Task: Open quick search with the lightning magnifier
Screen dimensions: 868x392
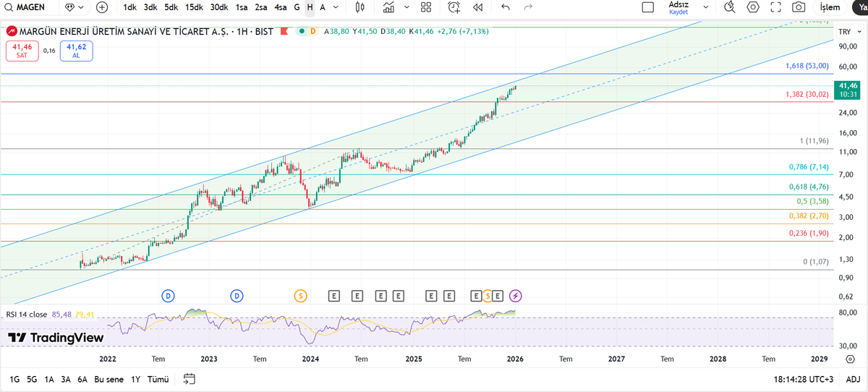Action: coord(729,7)
